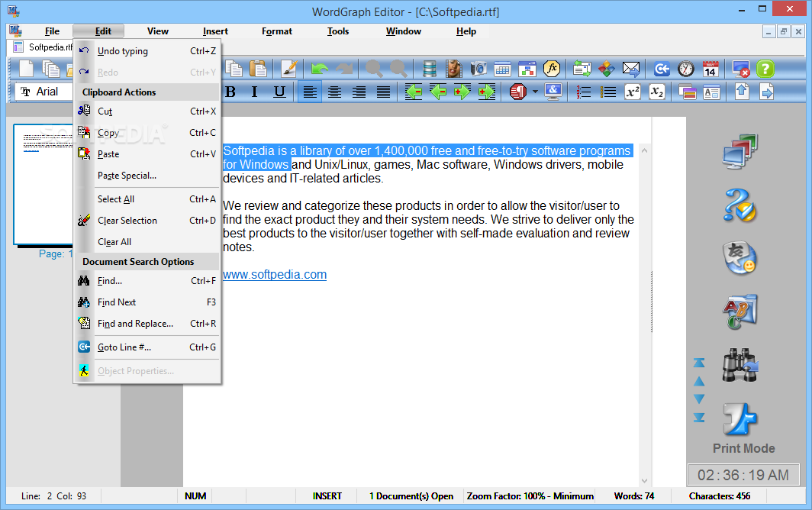Toggle subscript x₂ formatting
Image resolution: width=812 pixels, height=510 pixels.
pyautogui.click(x=656, y=92)
